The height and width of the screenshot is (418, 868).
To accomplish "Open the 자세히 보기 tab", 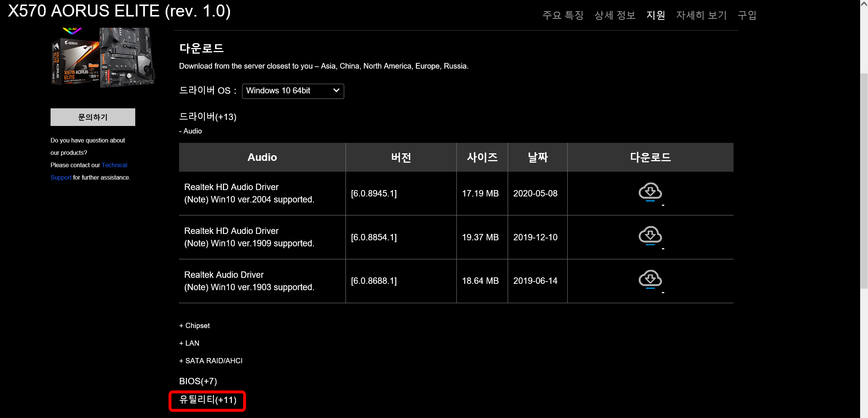I will point(701,15).
